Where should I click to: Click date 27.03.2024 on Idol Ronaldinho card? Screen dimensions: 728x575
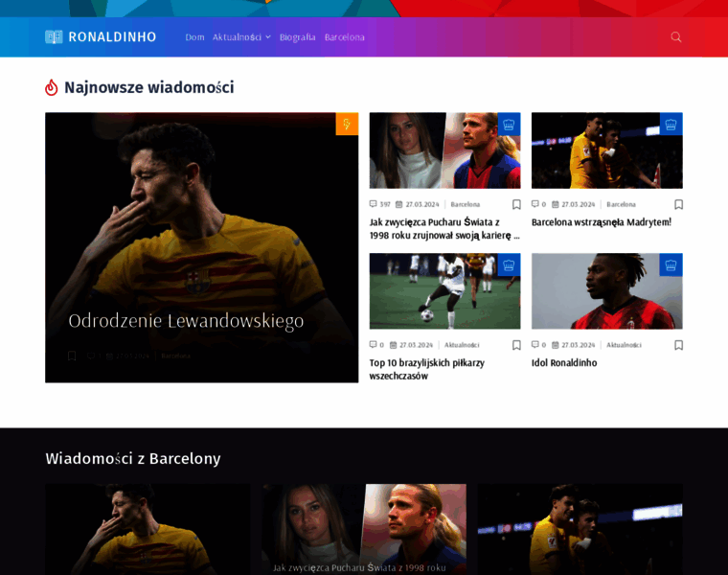[x=578, y=345]
